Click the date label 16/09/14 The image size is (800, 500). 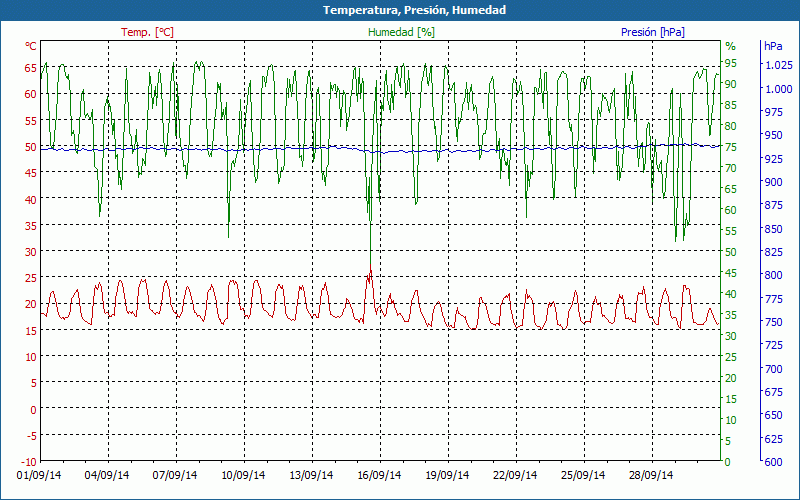(x=379, y=475)
